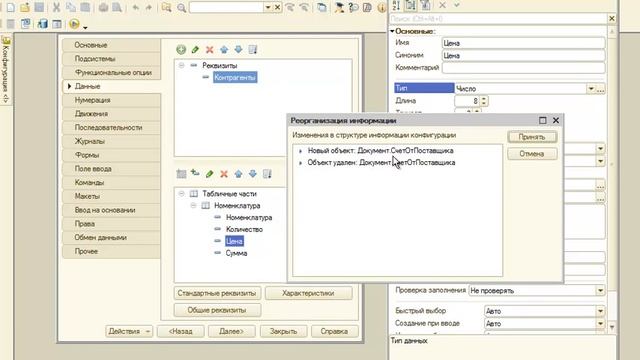Click the database configuration cylinder icon
The height and width of the screenshot is (360, 640).
(x=42, y=24)
